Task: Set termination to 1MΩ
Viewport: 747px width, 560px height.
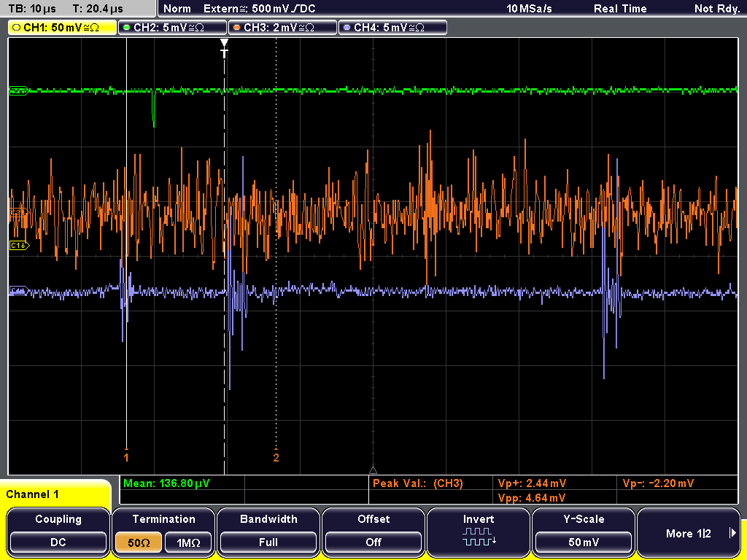Action: [188, 542]
